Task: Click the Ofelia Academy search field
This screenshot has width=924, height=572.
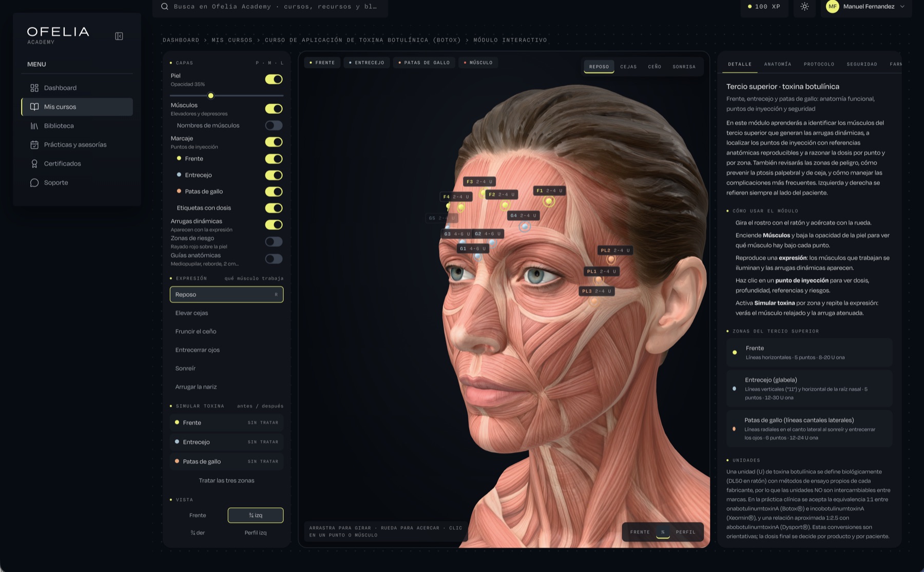Action: 270,7
